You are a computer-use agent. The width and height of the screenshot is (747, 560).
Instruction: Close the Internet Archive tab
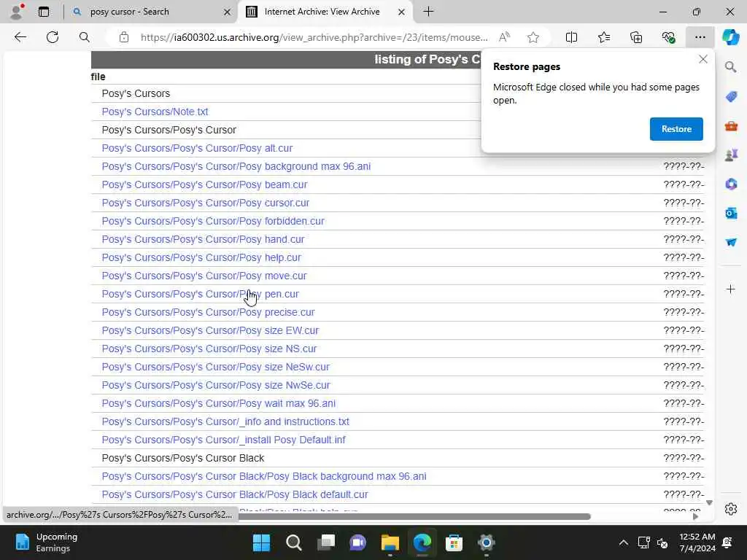coord(402,12)
